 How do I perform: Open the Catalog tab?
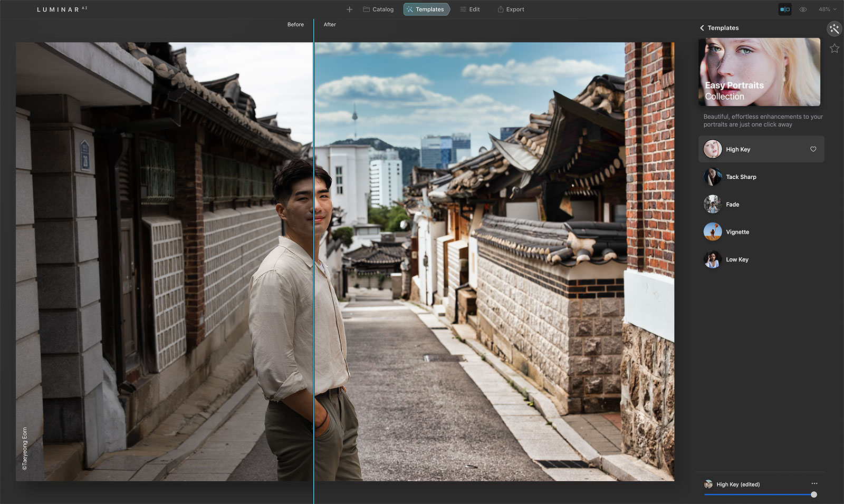coord(378,9)
